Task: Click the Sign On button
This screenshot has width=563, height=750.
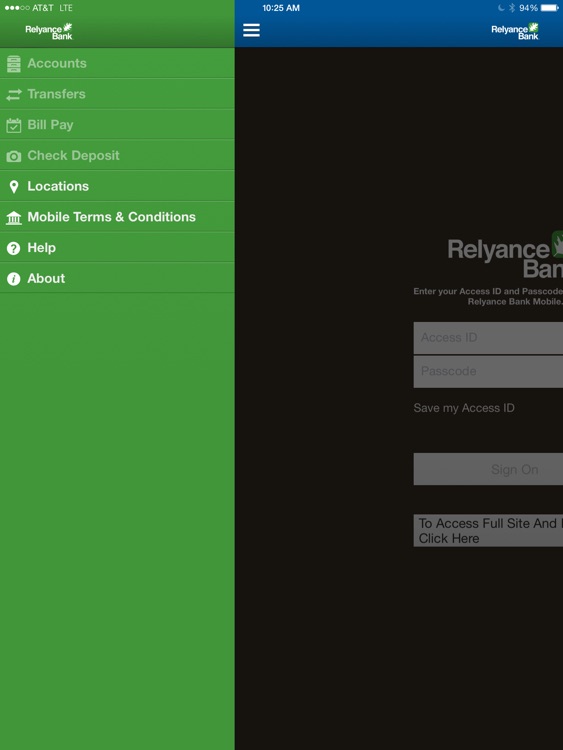Action: coord(488,469)
